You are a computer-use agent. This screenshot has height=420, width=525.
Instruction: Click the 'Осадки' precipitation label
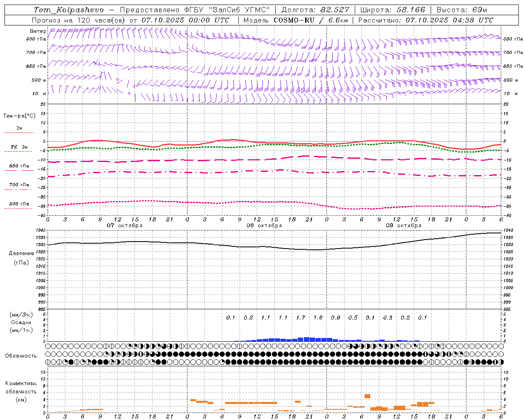click(21, 322)
